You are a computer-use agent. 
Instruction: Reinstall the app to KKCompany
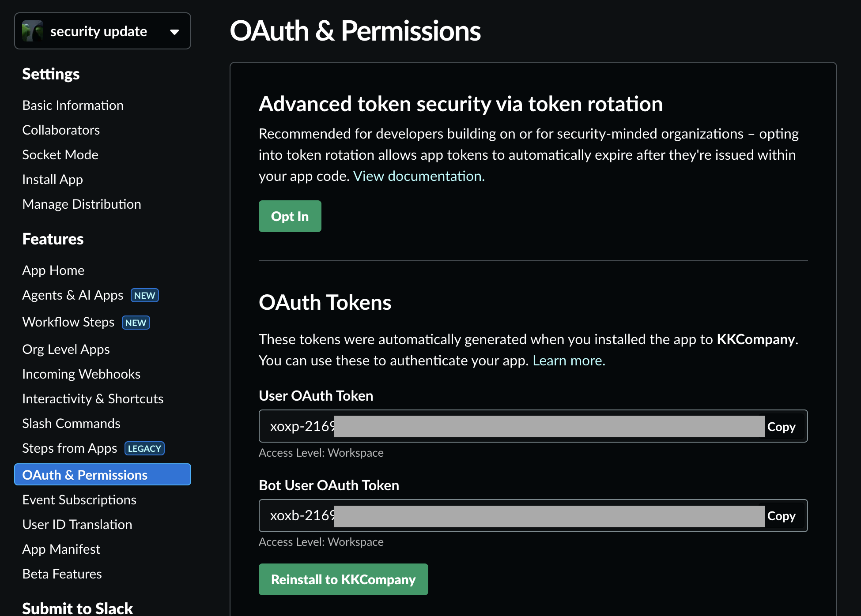pyautogui.click(x=343, y=579)
